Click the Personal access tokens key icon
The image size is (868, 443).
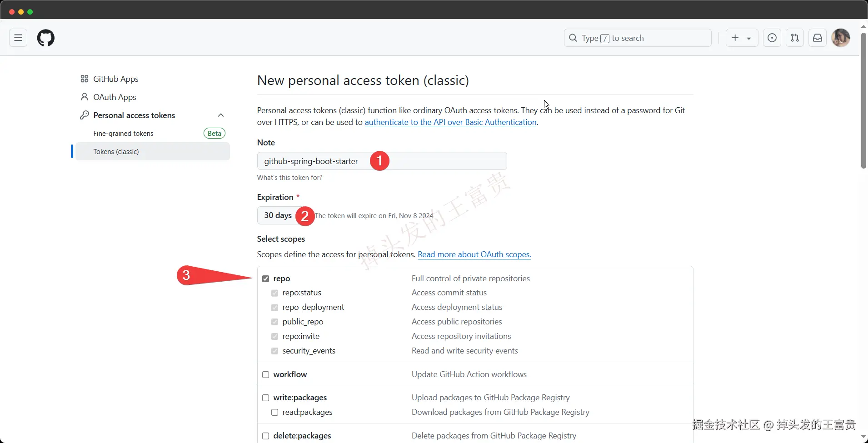(x=84, y=115)
